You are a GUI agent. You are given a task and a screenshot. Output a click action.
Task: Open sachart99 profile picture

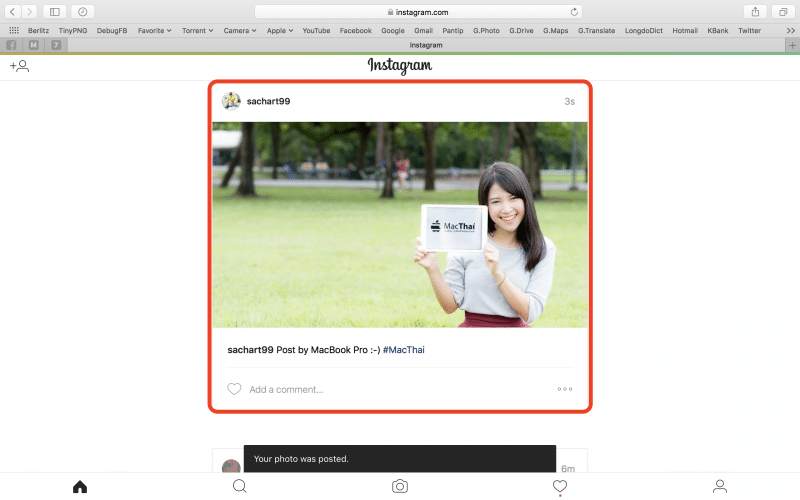pos(231,101)
